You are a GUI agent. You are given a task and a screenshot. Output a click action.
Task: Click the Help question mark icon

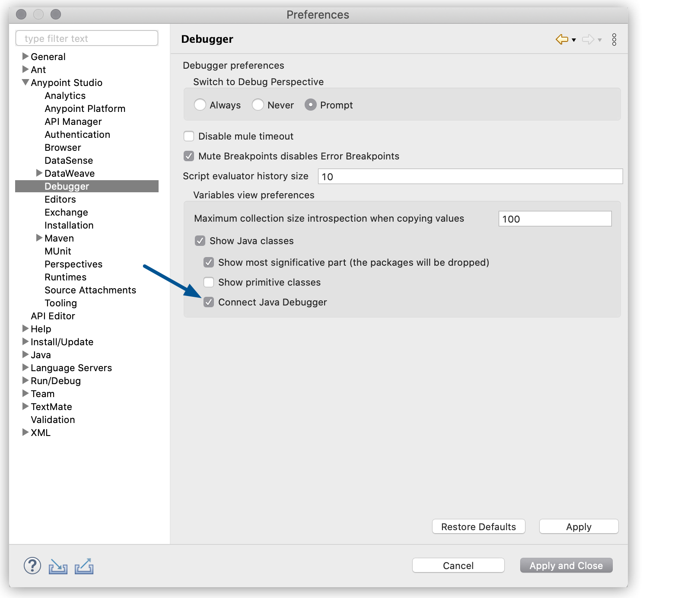pos(32,566)
